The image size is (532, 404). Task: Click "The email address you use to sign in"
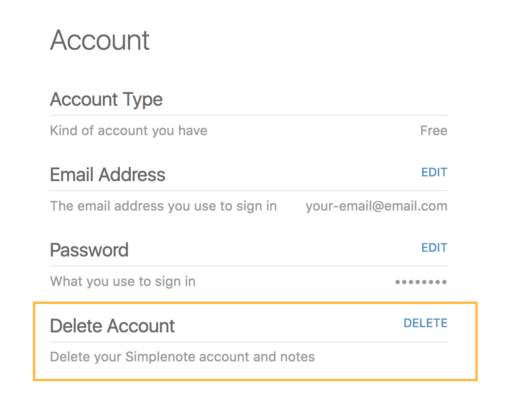coord(163,206)
